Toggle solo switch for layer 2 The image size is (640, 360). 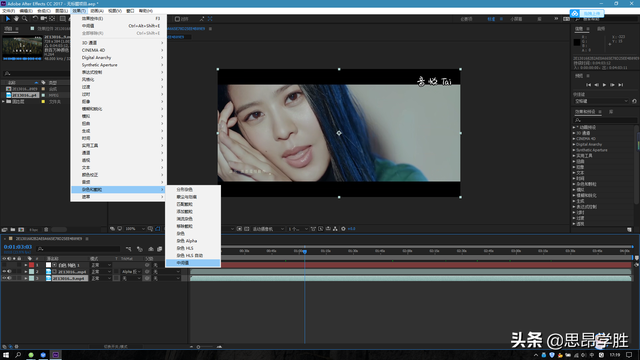(14, 271)
